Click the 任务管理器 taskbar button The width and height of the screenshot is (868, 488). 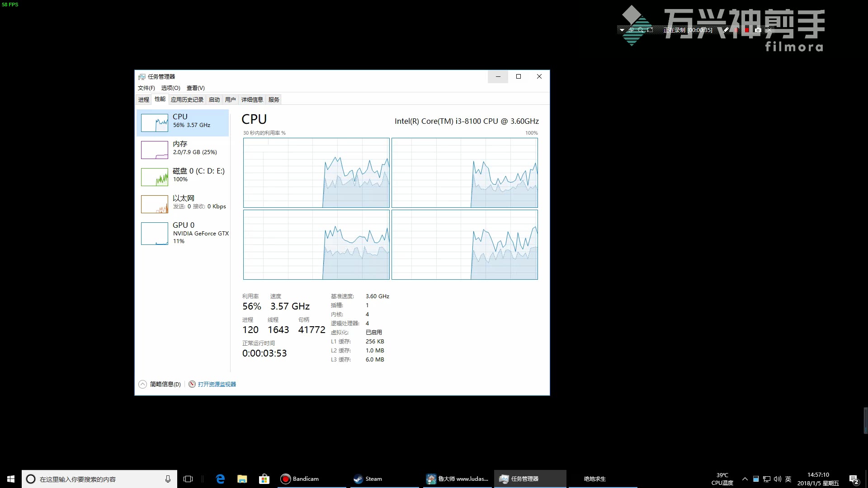(x=531, y=479)
